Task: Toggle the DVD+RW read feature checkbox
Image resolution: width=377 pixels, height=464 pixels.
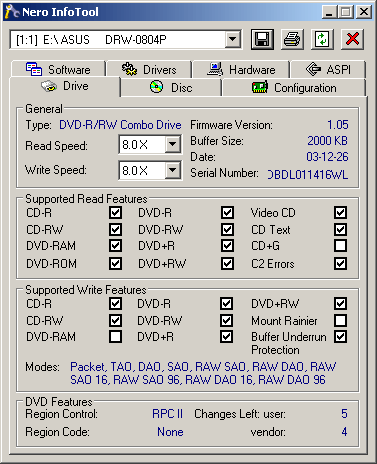Action: (x=227, y=264)
